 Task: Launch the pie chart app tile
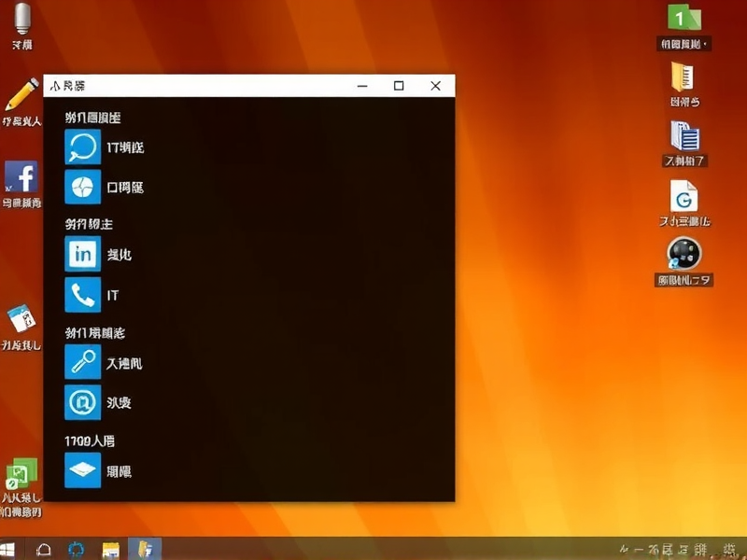click(82, 187)
